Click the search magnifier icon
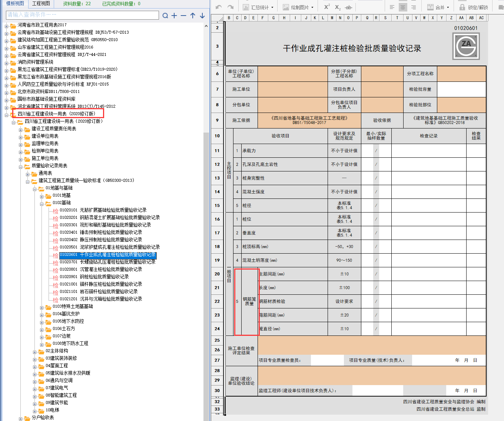 coord(165,16)
